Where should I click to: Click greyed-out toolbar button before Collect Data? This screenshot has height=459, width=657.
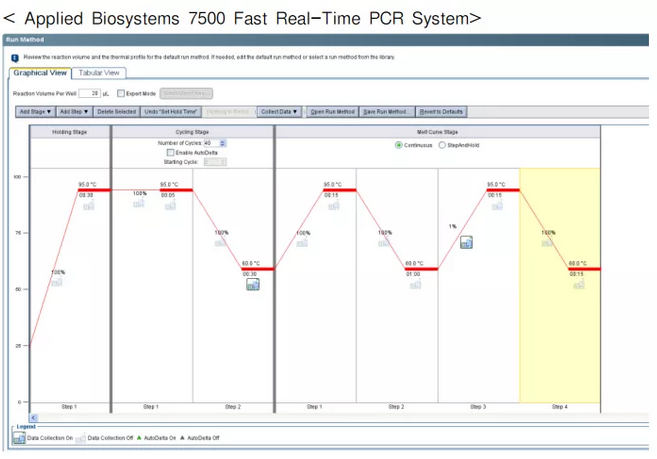click(228, 112)
